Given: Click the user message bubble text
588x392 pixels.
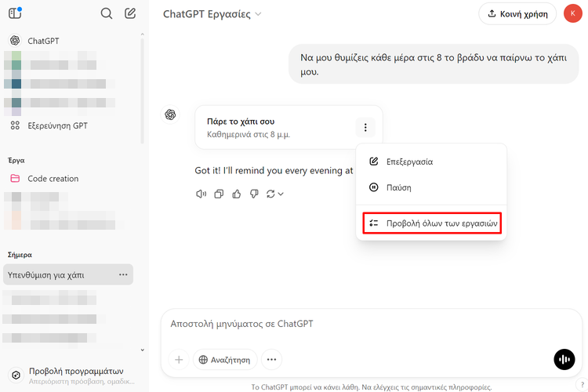Looking at the screenshot, I should pos(433,64).
